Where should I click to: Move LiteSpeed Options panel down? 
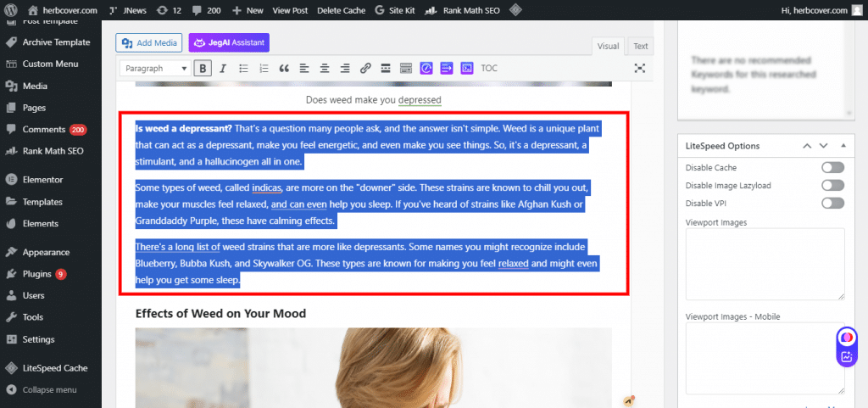pos(824,146)
